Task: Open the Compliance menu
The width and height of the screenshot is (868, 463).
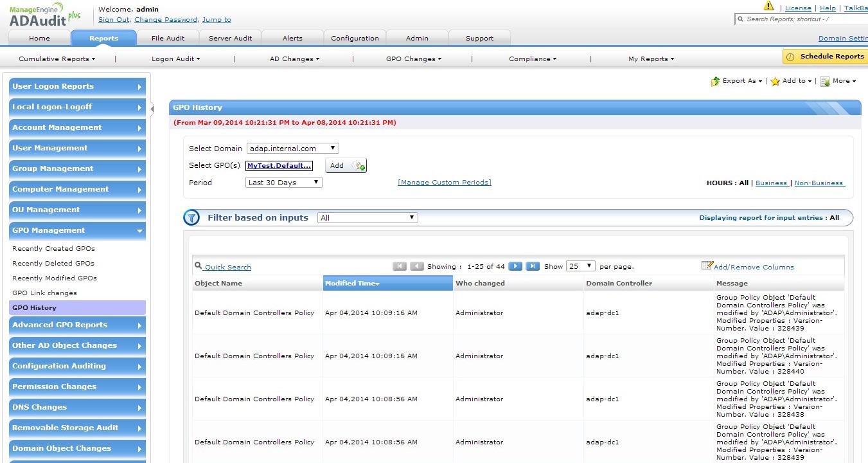Action: coord(531,59)
